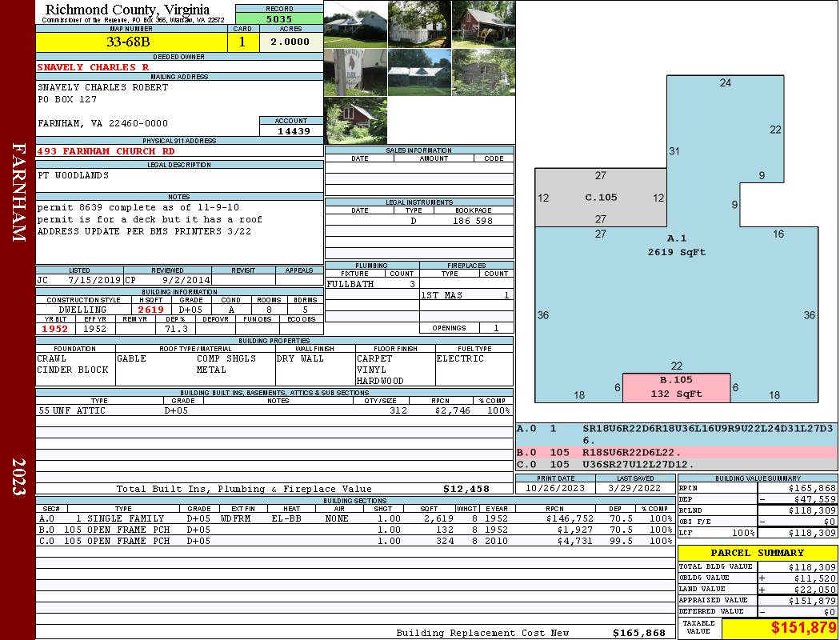Viewport: 840px width, 640px height.
Task: Select the yellow PARCEL SUMMARY header
Action: coord(757,553)
